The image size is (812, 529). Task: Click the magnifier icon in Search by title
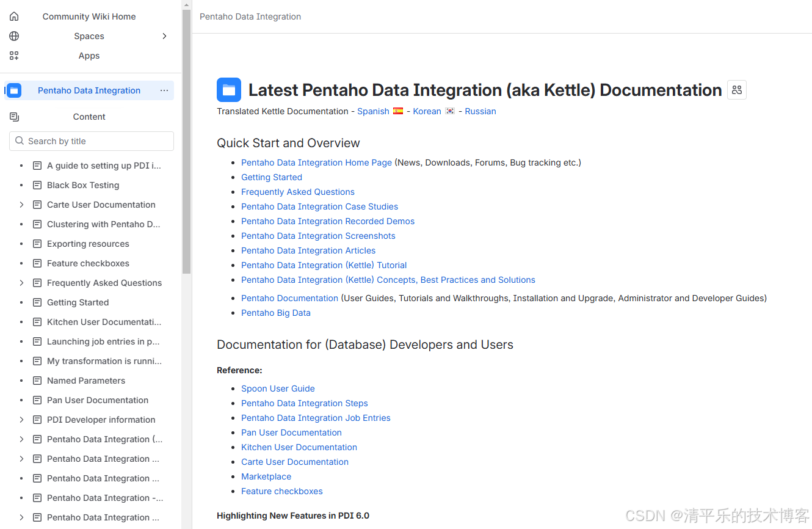click(x=20, y=141)
